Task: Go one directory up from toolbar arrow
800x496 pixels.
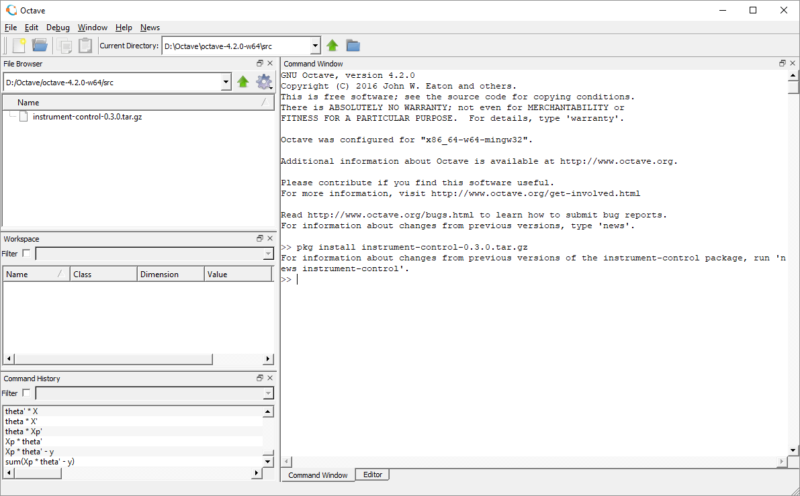Action: pos(332,45)
